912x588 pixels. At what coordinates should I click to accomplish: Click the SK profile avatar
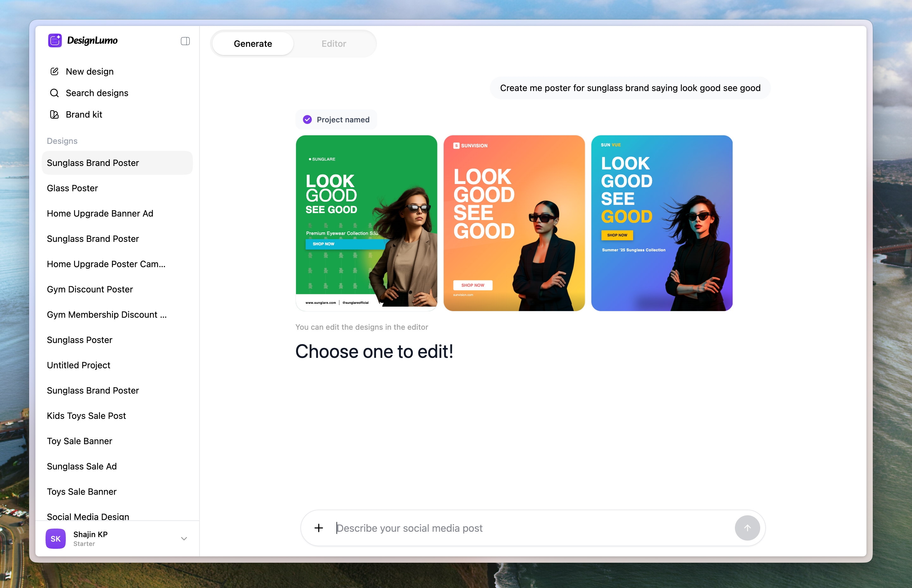click(x=55, y=538)
